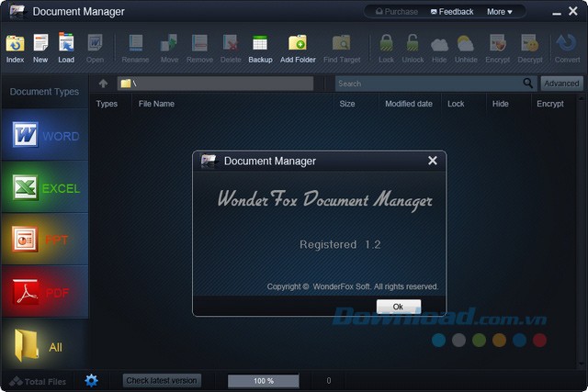Sort by Modified date column
This screenshot has width=588, height=392.
tap(408, 104)
